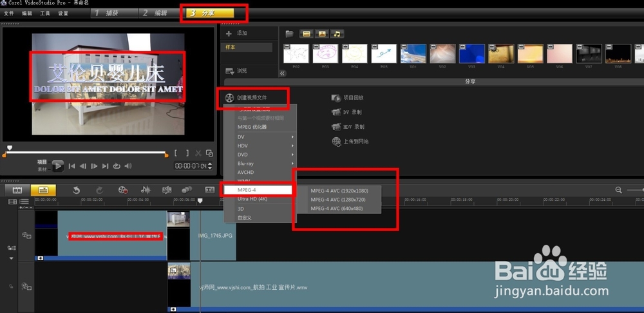Screen dimensions: 644x313
Task: Jump to end of project
Action: tap(105, 166)
